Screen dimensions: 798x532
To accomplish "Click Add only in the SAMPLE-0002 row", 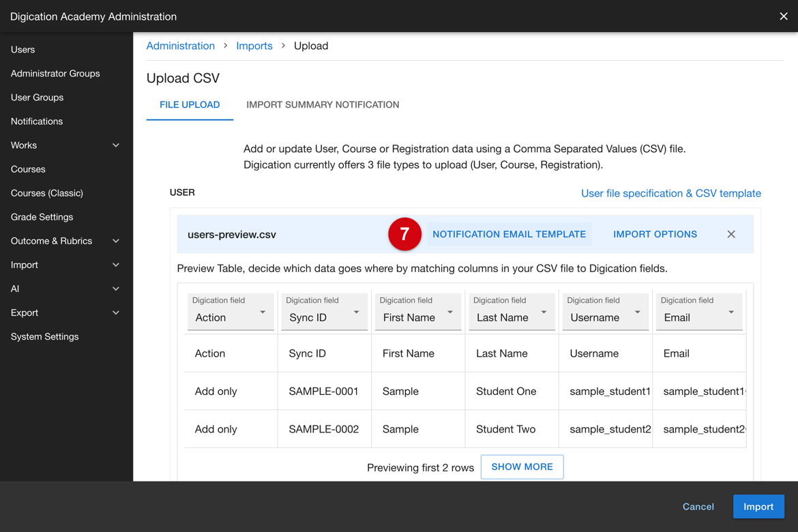I will point(216,429).
